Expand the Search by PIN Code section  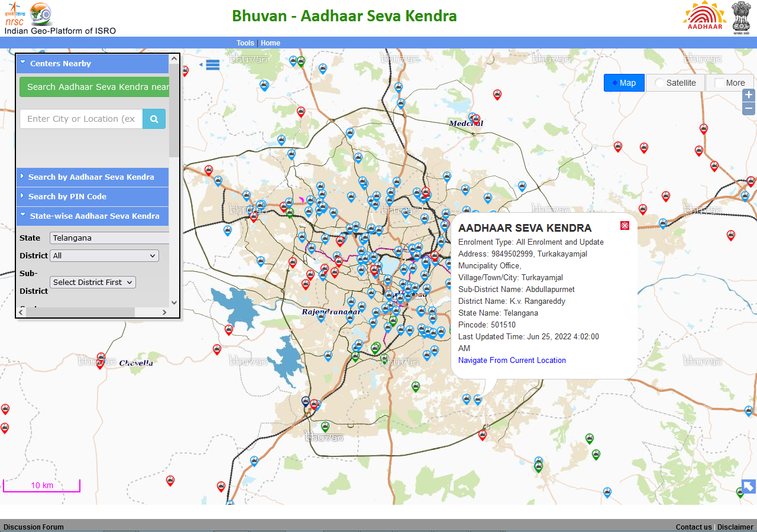[93, 196]
